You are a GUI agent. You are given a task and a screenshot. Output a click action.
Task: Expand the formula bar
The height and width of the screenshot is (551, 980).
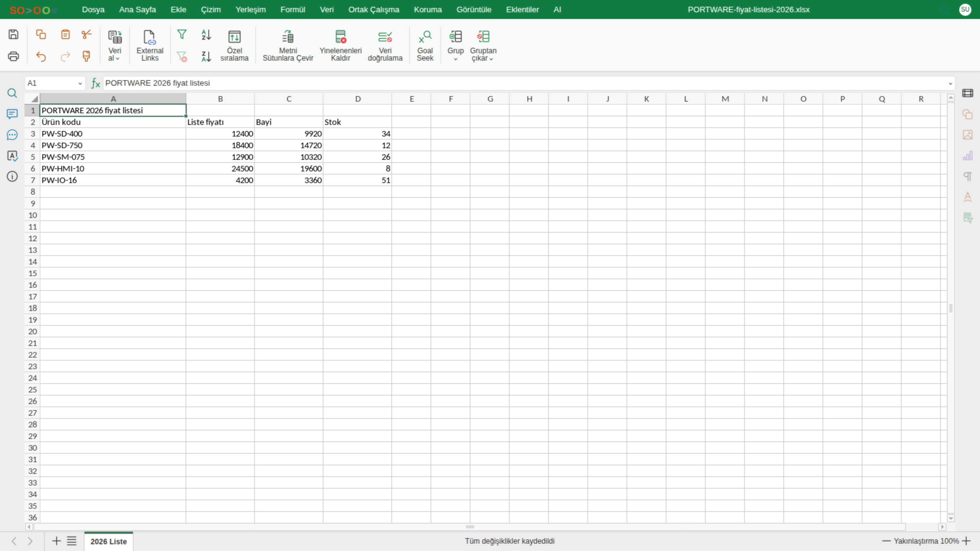(950, 83)
